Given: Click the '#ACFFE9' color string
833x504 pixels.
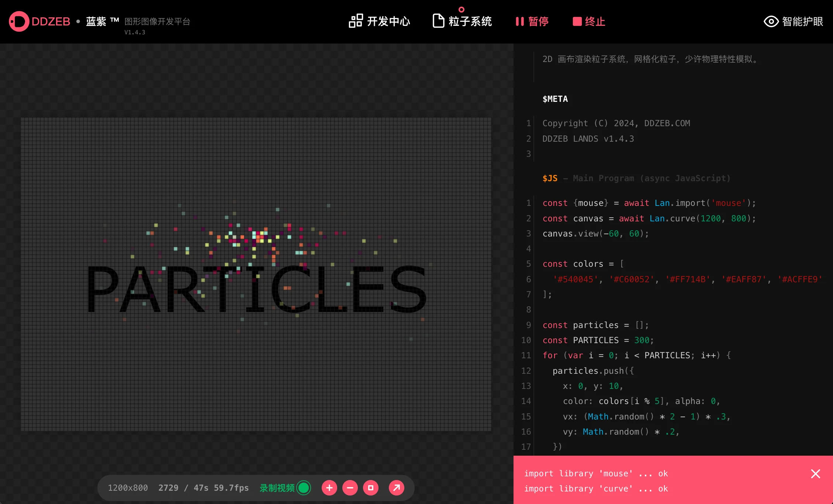Looking at the screenshot, I should [x=800, y=279].
